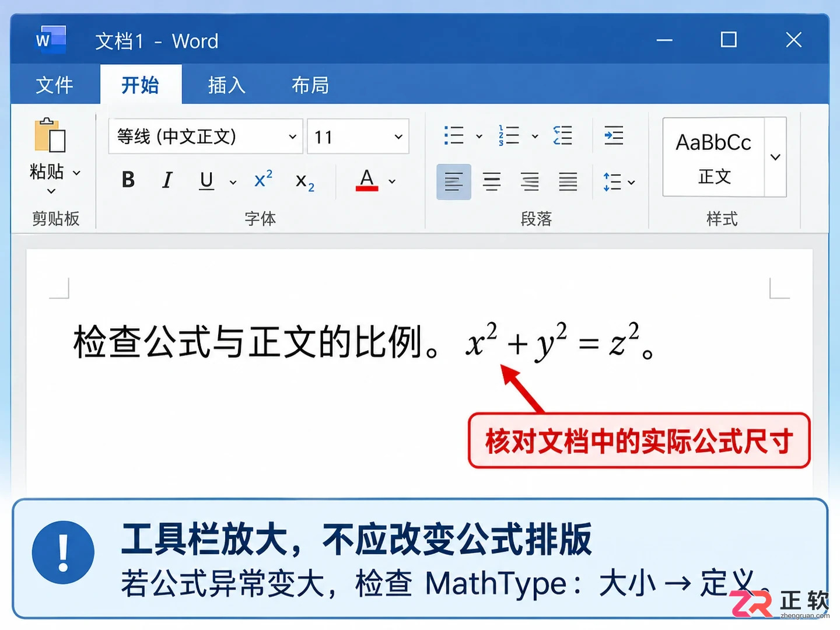This screenshot has height=630, width=840.
Task: Toggle bold formatting
Action: point(128,180)
